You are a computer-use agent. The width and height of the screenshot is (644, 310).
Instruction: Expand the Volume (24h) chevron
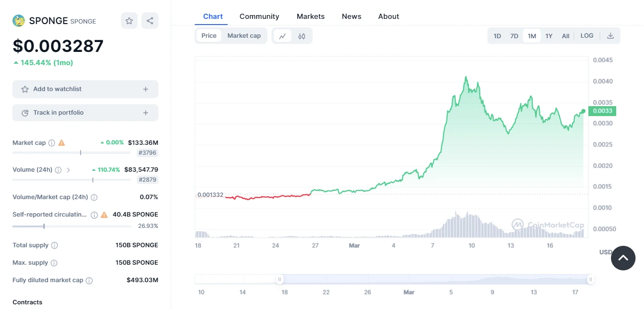tap(68, 170)
